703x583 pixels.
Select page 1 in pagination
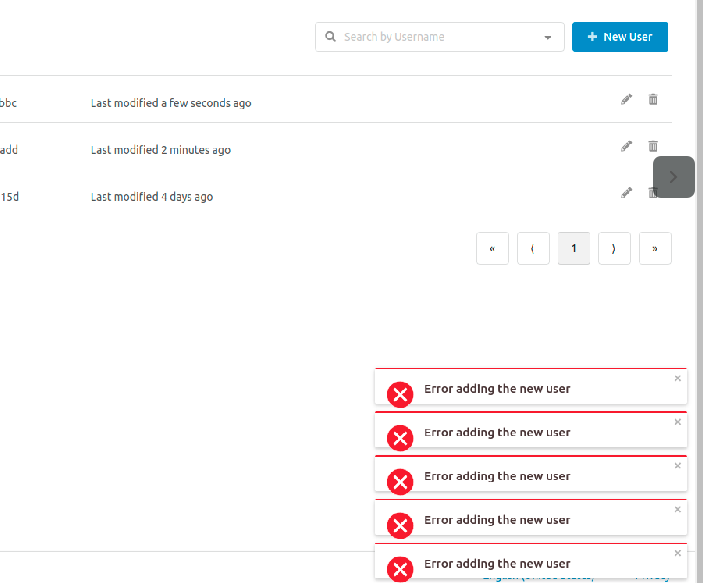click(574, 248)
